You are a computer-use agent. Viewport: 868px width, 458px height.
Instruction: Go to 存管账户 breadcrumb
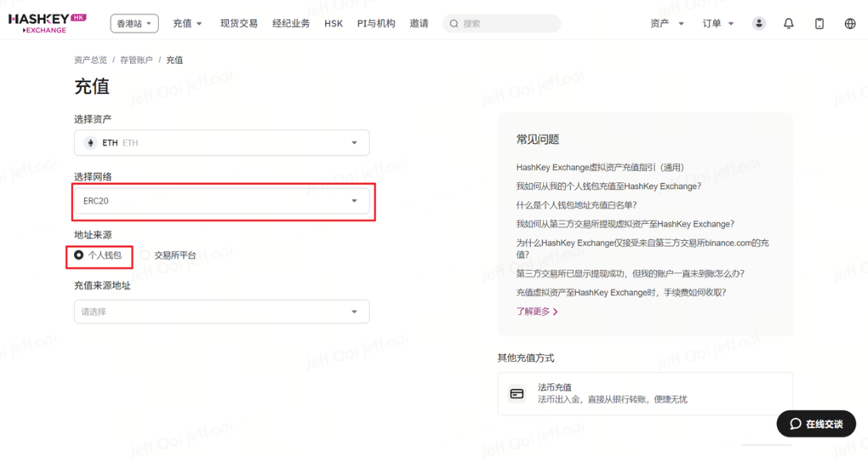point(136,60)
